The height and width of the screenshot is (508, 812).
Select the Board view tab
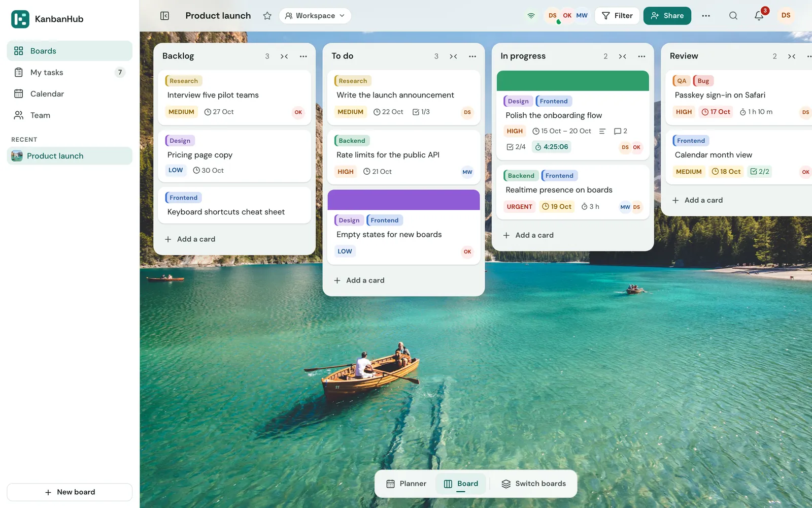pyautogui.click(x=461, y=484)
